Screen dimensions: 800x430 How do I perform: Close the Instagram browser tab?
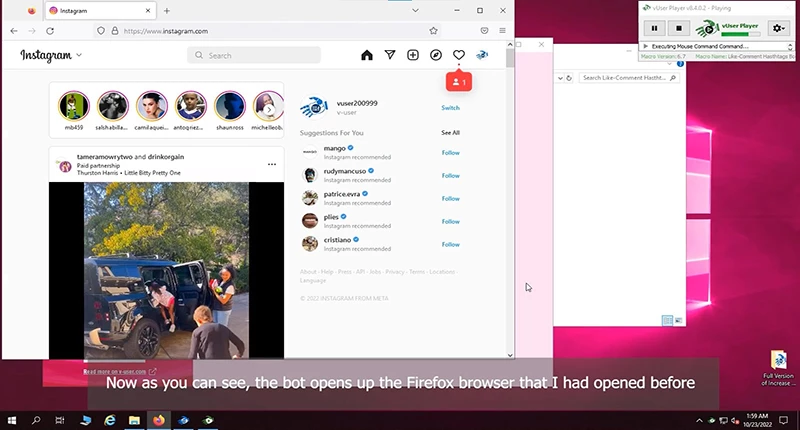click(148, 11)
